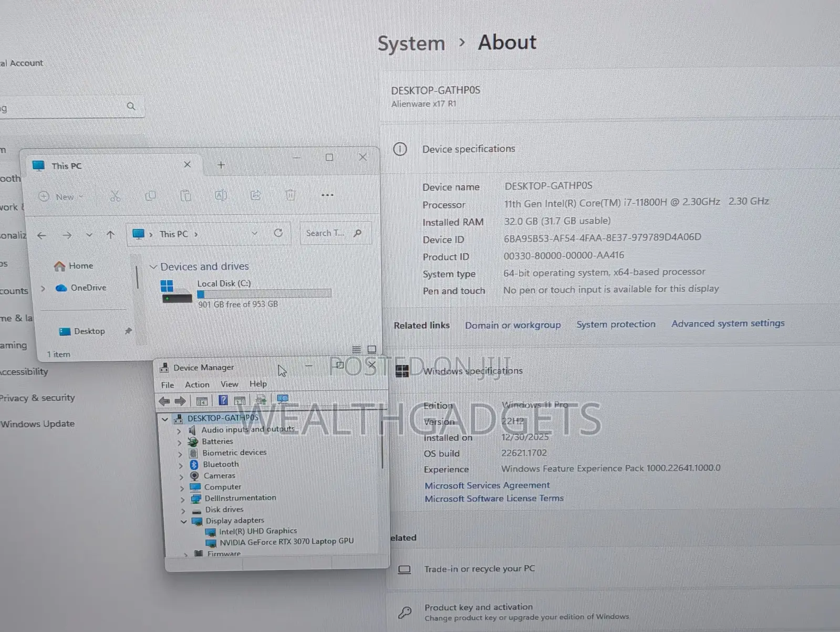Viewport: 840px width, 632px height.
Task: Open Home in File Explorer sidebar
Action: click(x=74, y=266)
